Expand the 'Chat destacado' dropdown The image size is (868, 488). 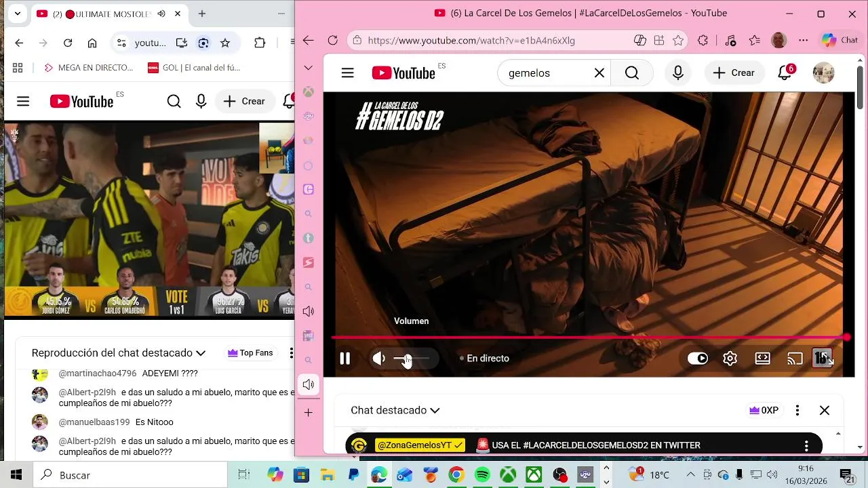pos(395,410)
